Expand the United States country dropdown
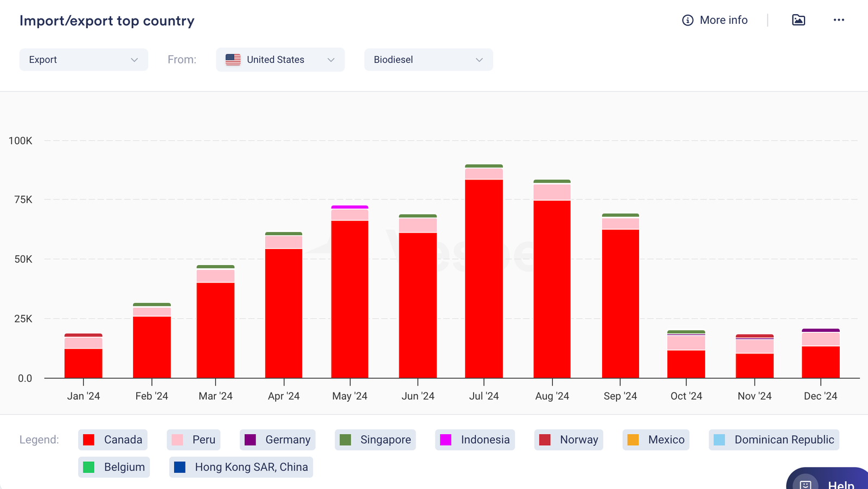Viewport: 868px width, 489px height. pos(280,60)
